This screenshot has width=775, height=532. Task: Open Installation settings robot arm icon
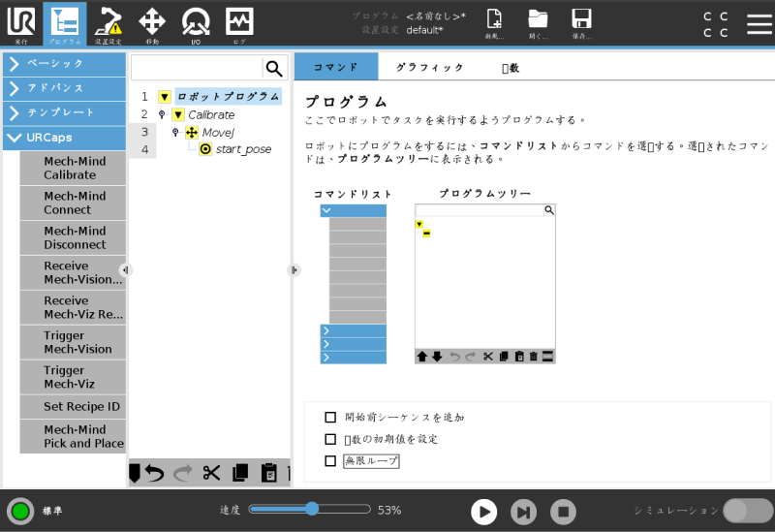click(108, 23)
